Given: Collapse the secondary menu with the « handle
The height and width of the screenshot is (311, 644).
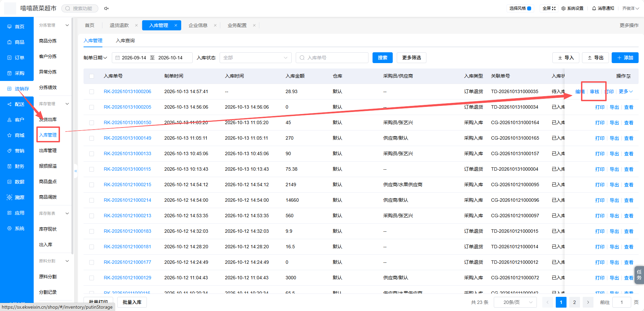Looking at the screenshot, I should (76, 171).
